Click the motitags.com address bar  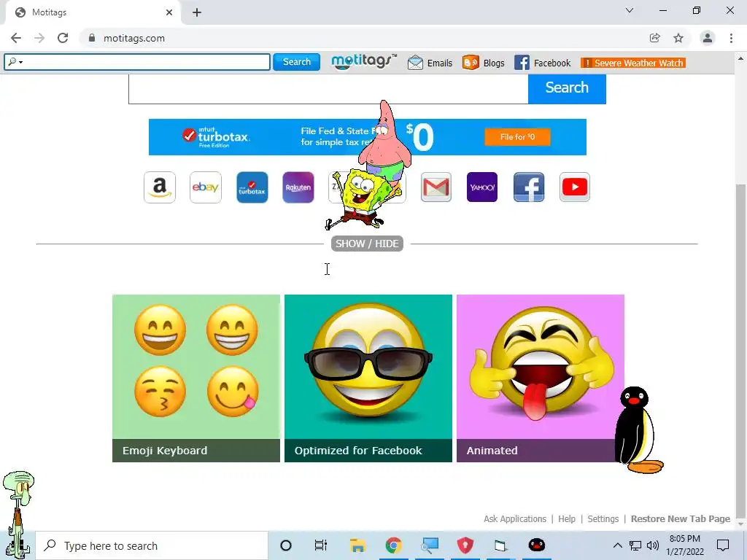(x=362, y=38)
